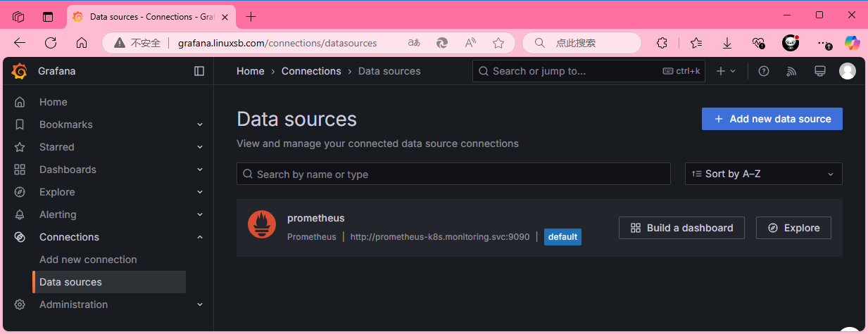Click the not secure warning icon
Image resolution: width=868 pixels, height=334 pixels.
coord(121,43)
